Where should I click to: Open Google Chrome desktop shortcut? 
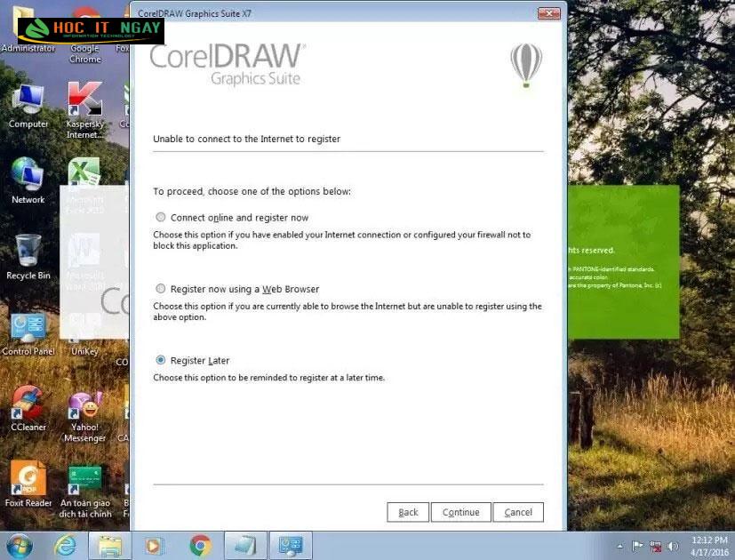point(85,36)
